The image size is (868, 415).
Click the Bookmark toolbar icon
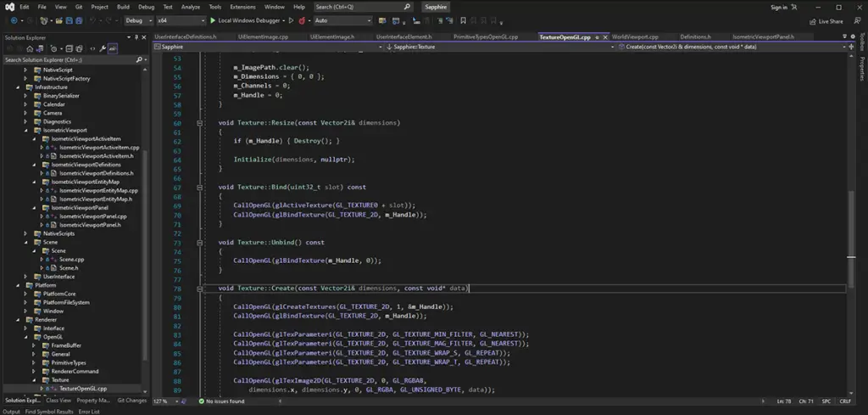coord(463,20)
